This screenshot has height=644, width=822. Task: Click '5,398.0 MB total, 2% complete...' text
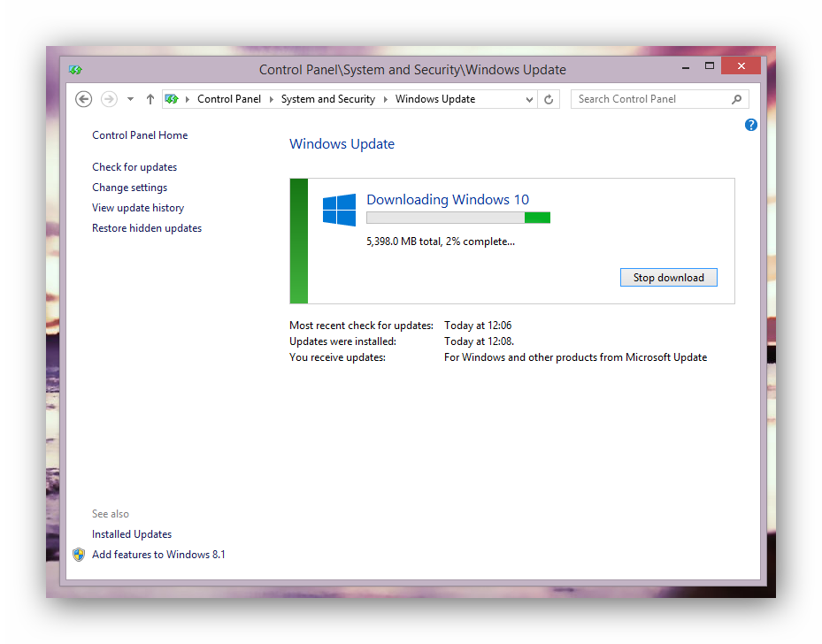tap(441, 241)
